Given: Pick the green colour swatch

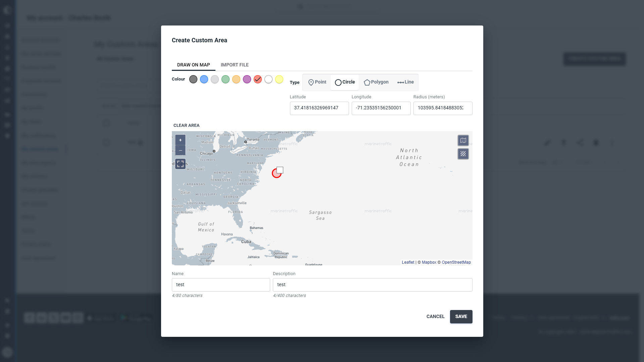Looking at the screenshot, I should click(x=226, y=79).
